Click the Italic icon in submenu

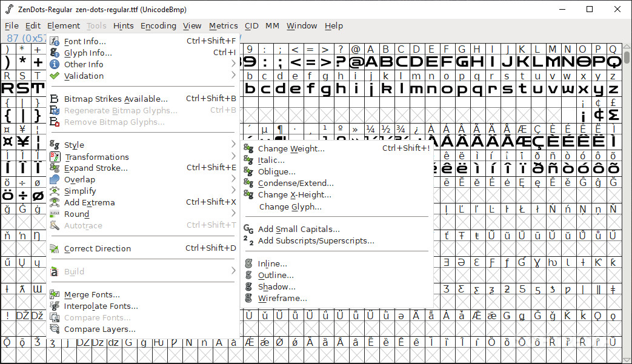point(248,160)
